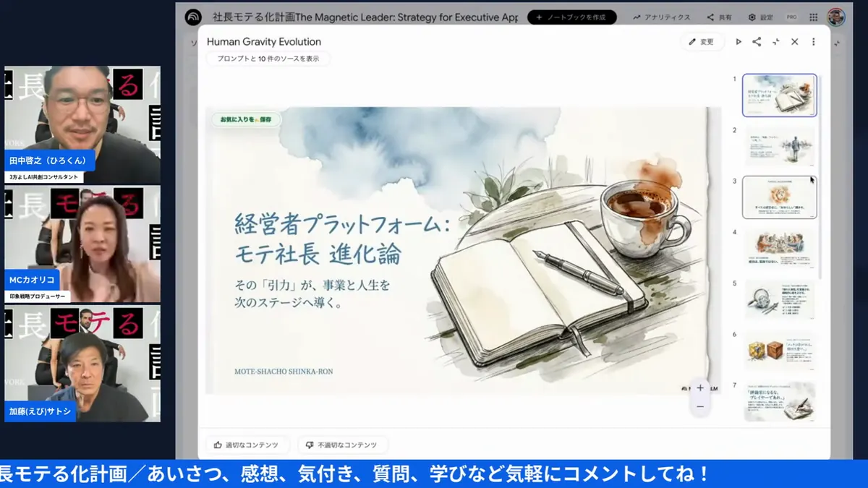868x488 pixels.
Task: Click the MOTE-SHACHO SHINKA-RON text
Action: (284, 372)
